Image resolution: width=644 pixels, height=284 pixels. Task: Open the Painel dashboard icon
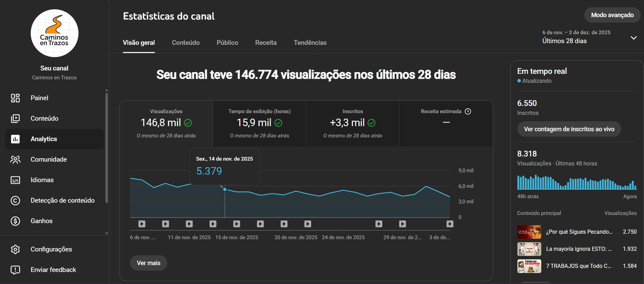click(x=15, y=98)
